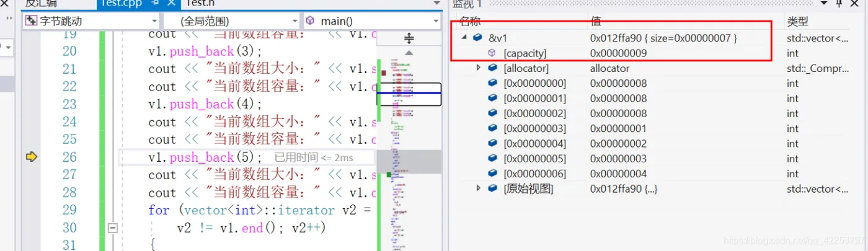Click the 已用时间 <= 2ms perf tip
Screen dimensions: 868x251
(x=314, y=158)
